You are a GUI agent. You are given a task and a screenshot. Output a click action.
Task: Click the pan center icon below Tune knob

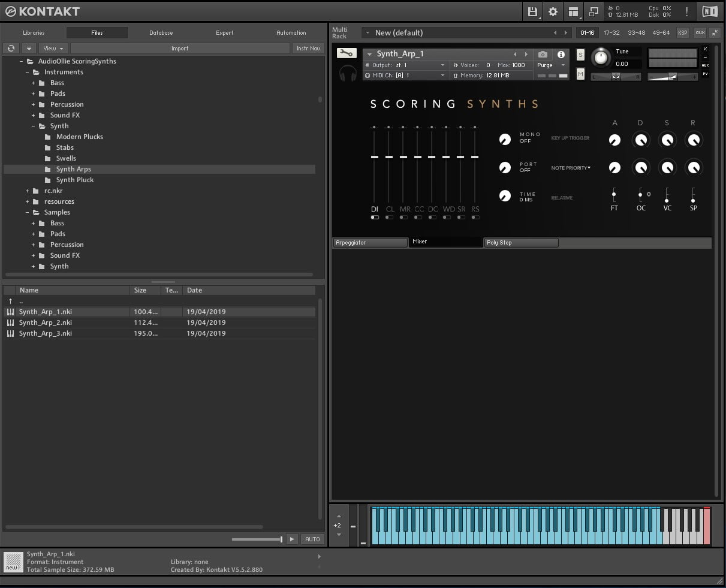pos(616,77)
